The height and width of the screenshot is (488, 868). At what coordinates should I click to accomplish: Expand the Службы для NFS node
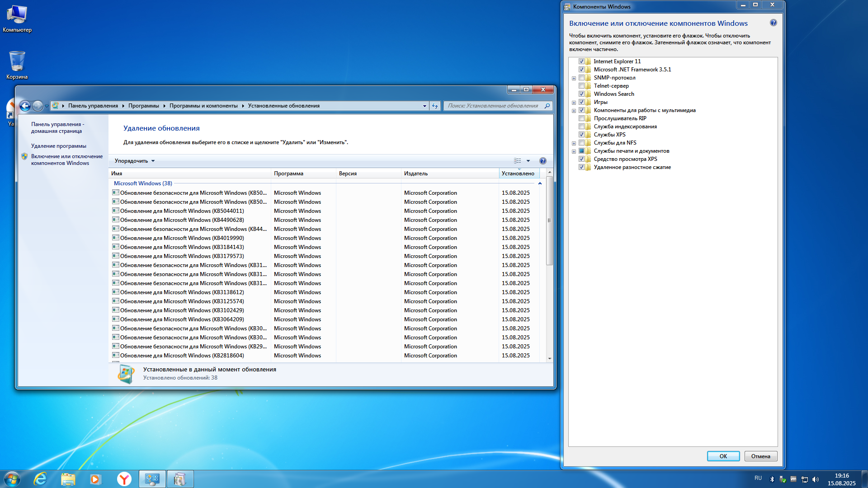click(574, 143)
